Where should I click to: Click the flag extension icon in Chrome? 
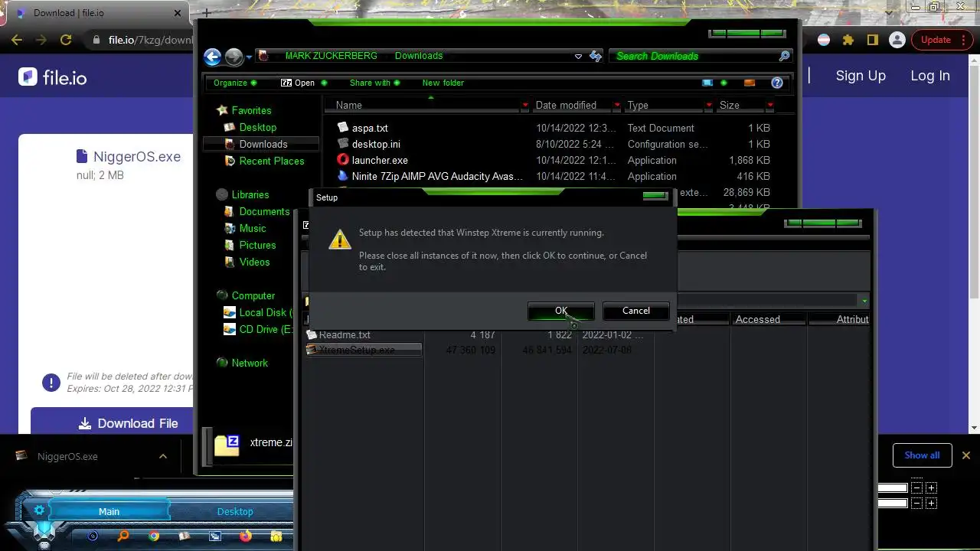click(824, 40)
